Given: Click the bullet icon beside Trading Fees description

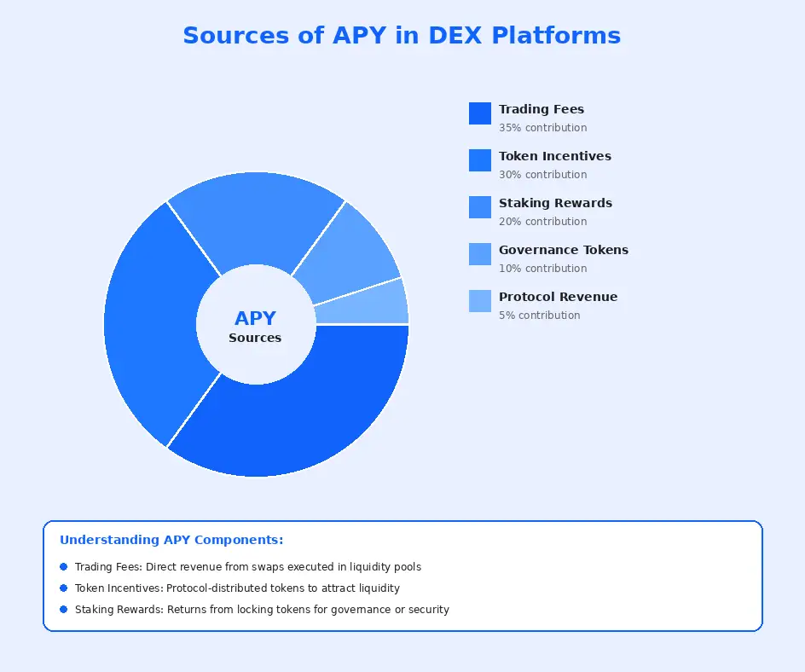Looking at the screenshot, I should tap(62, 566).
